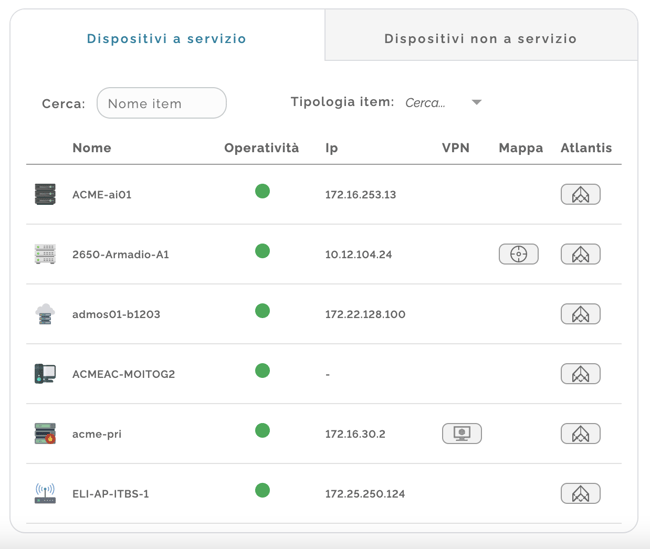650x549 pixels.
Task: Click green status dot of acme-pri
Action: click(x=262, y=430)
